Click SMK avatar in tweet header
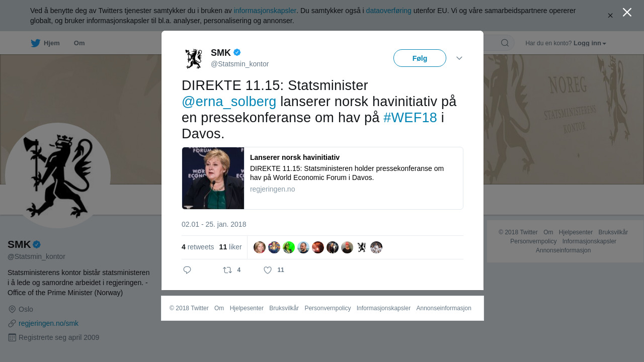644x362 pixels. (x=194, y=59)
